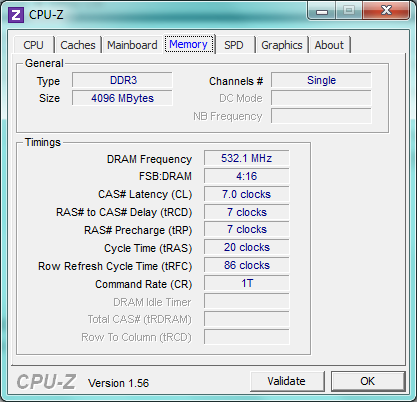Screen dimensions: 417x402
Task: Click the OK button
Action: [368, 381]
